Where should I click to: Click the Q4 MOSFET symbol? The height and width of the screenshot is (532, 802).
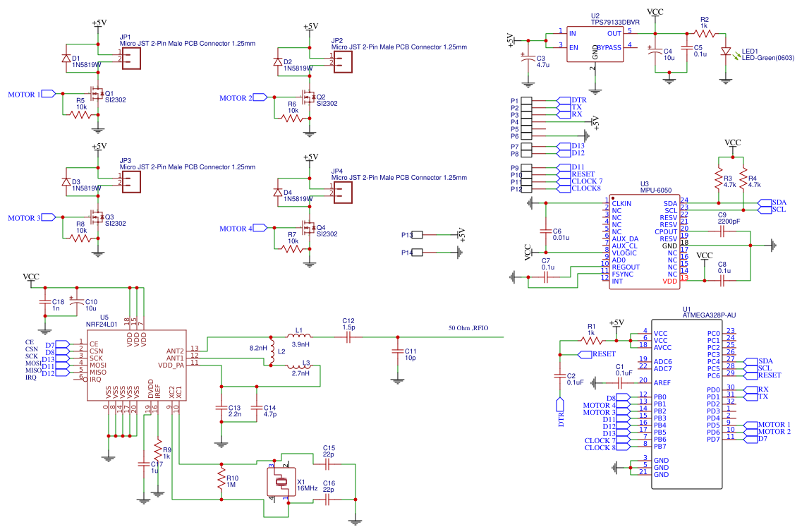pos(308,228)
